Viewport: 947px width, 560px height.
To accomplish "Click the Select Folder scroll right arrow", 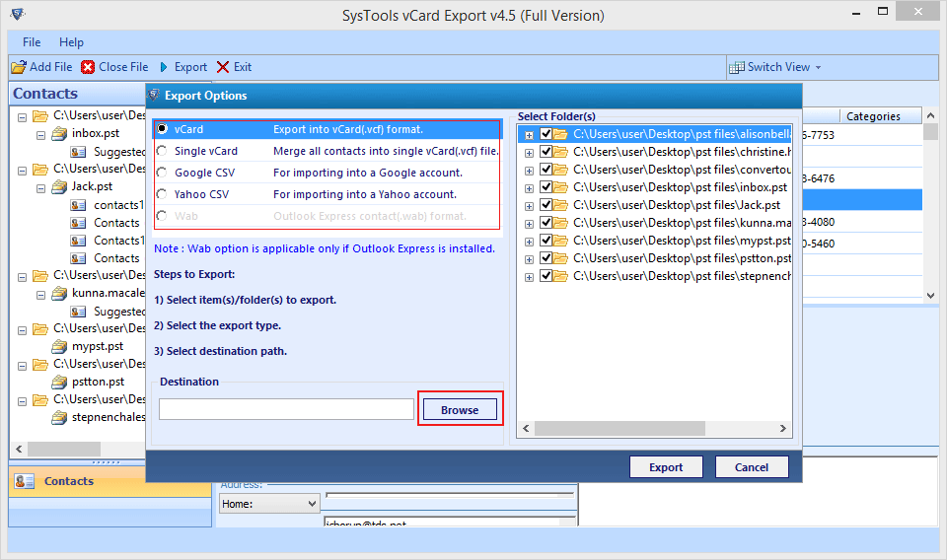I will point(783,429).
